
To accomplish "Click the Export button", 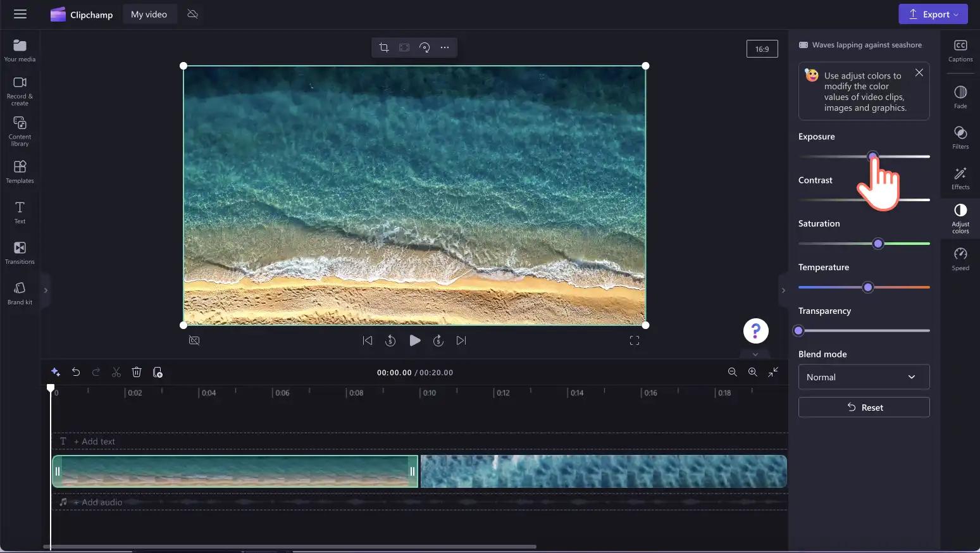I will [933, 14].
